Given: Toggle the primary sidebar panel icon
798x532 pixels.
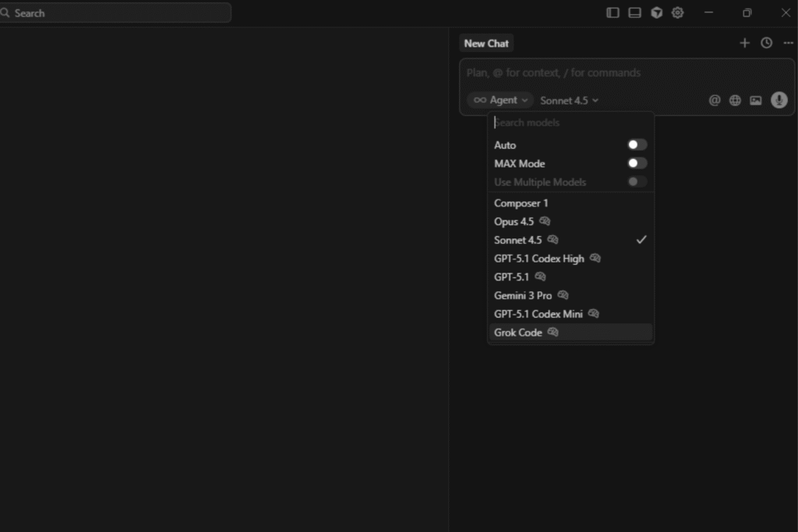Looking at the screenshot, I should point(613,12).
